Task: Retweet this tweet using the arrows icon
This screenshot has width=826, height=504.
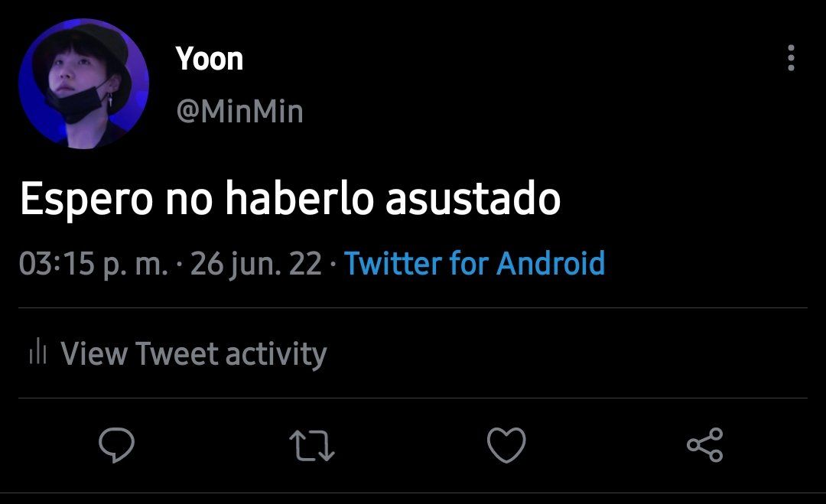Action: 312,446
